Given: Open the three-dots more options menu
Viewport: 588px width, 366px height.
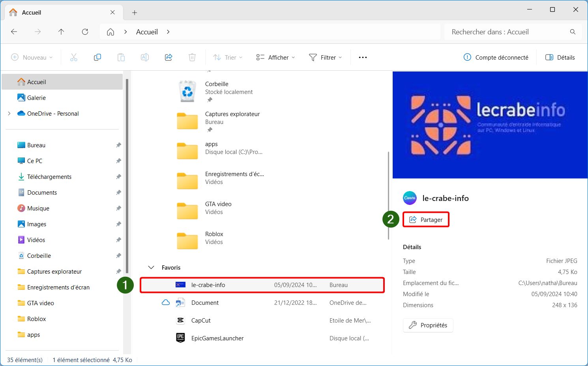Looking at the screenshot, I should click(x=363, y=57).
